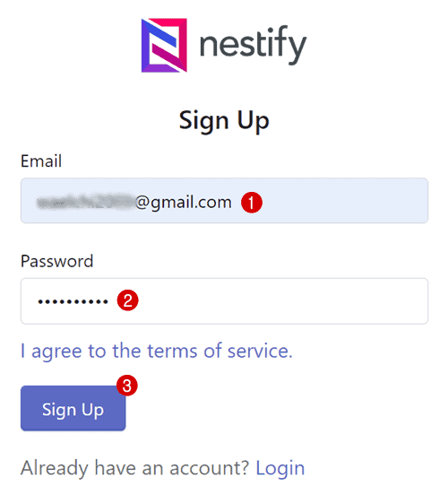
Task: Click the nestify wordmark text
Action: coord(253,45)
